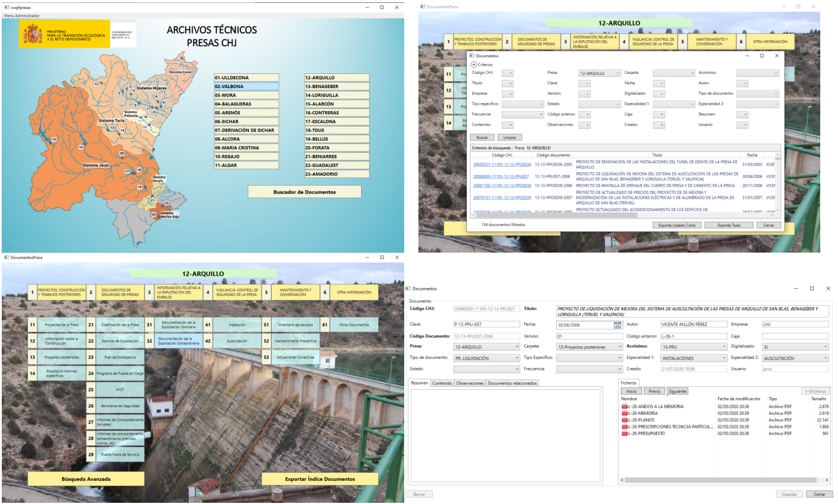838x504 pixels.
Task: Click Exportar Índice Documentos
Action: pos(320,479)
